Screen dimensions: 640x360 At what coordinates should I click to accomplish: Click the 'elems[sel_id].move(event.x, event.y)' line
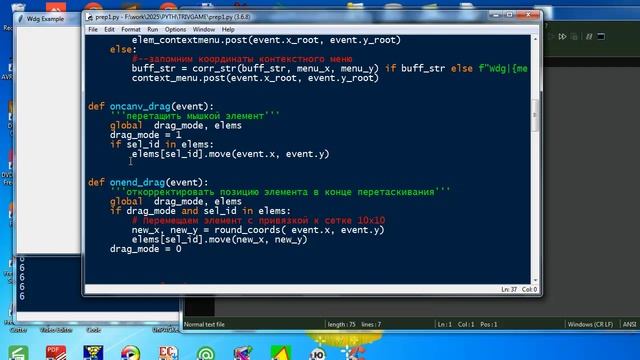[230, 154]
